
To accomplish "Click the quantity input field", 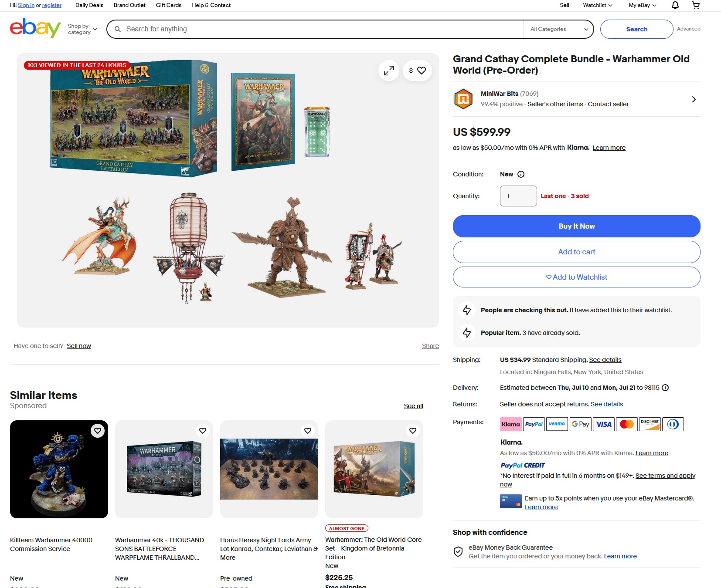I will click(x=518, y=196).
